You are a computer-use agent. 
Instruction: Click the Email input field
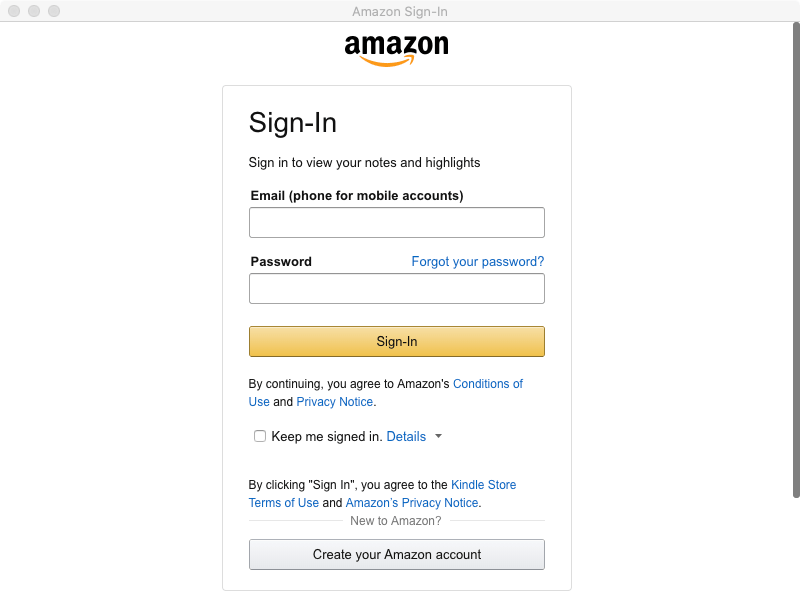pos(396,222)
